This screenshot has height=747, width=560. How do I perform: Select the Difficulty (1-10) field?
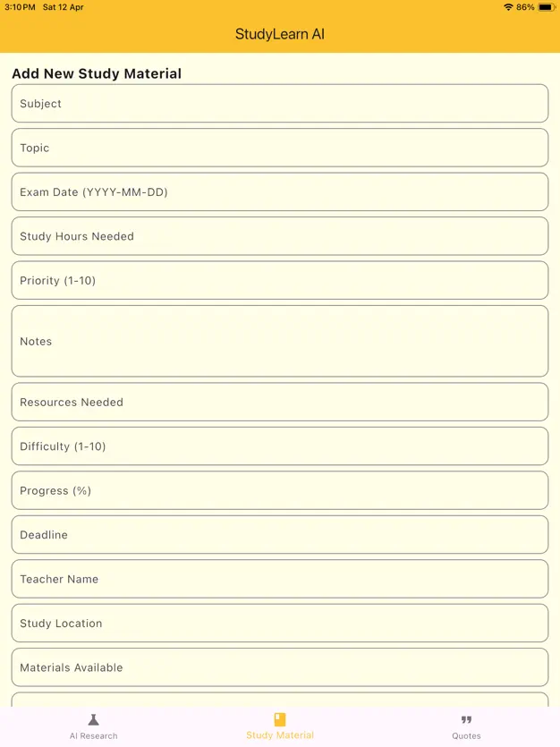point(280,446)
